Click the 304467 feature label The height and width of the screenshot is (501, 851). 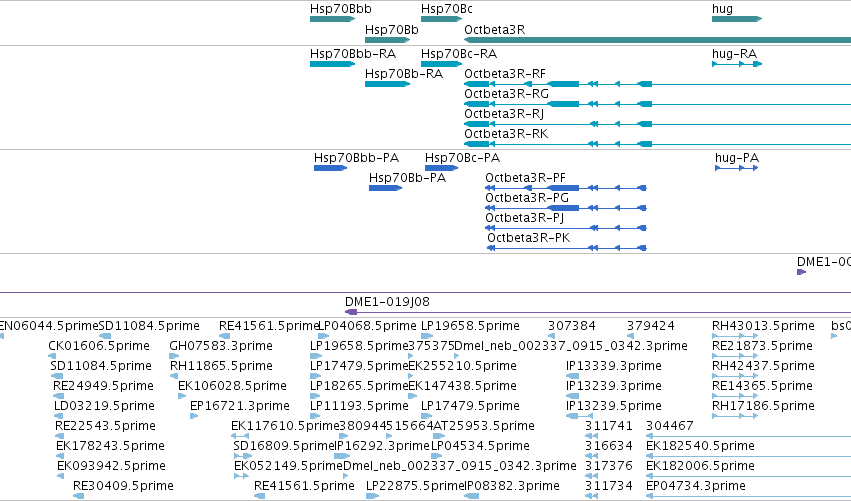tap(670, 426)
